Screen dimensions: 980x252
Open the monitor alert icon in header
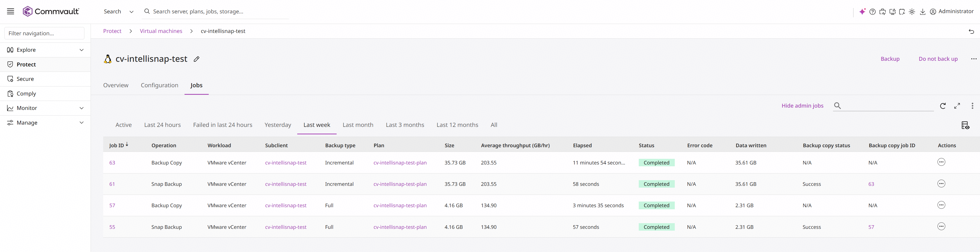pos(892,12)
